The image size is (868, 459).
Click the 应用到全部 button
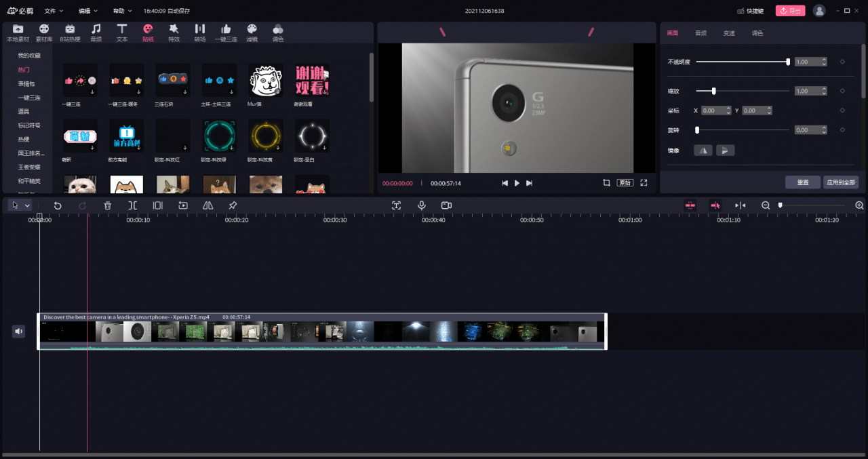point(841,182)
